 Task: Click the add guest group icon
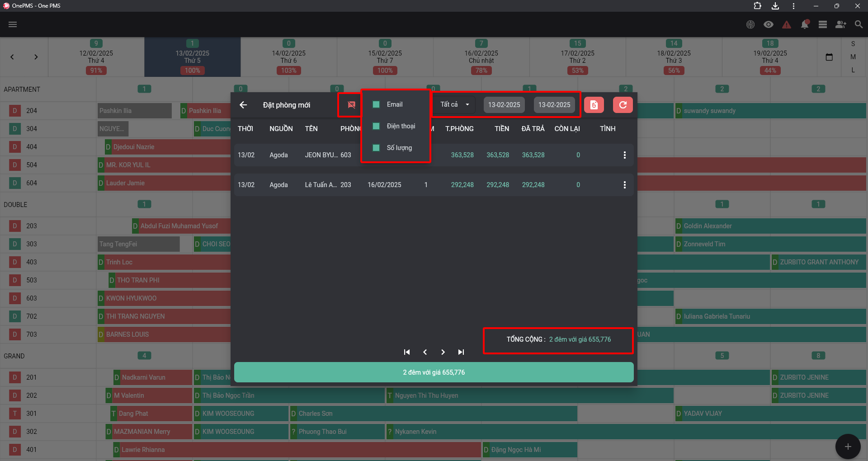841,24
